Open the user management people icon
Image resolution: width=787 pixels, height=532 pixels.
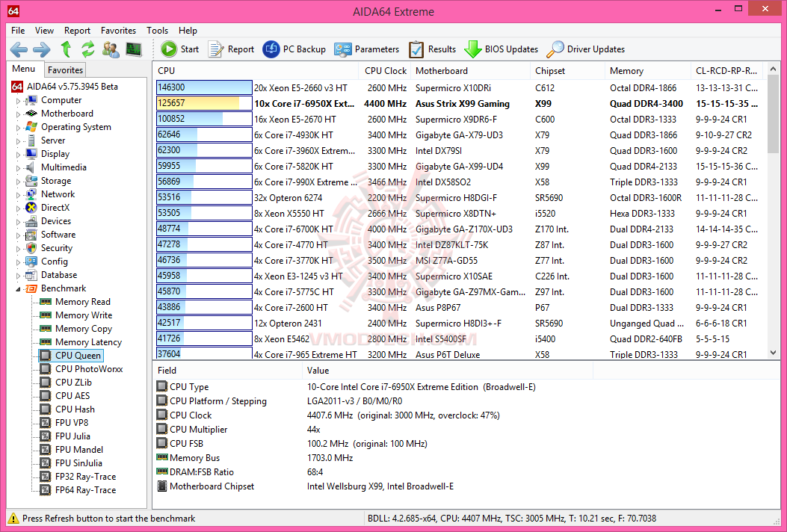coord(111,49)
